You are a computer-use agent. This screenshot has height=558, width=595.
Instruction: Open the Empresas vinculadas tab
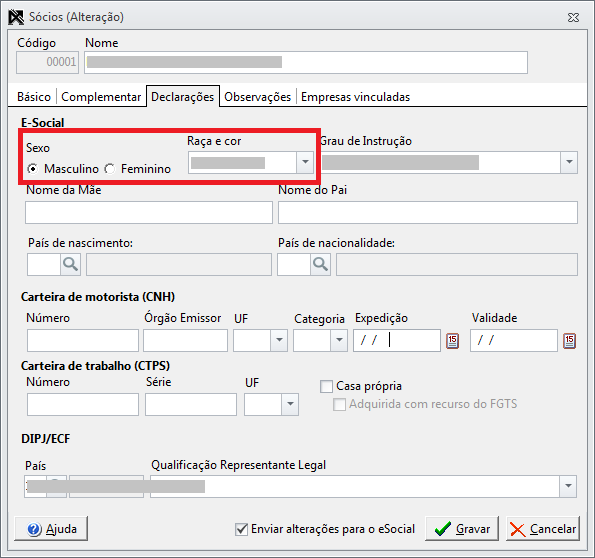pyautogui.click(x=355, y=97)
